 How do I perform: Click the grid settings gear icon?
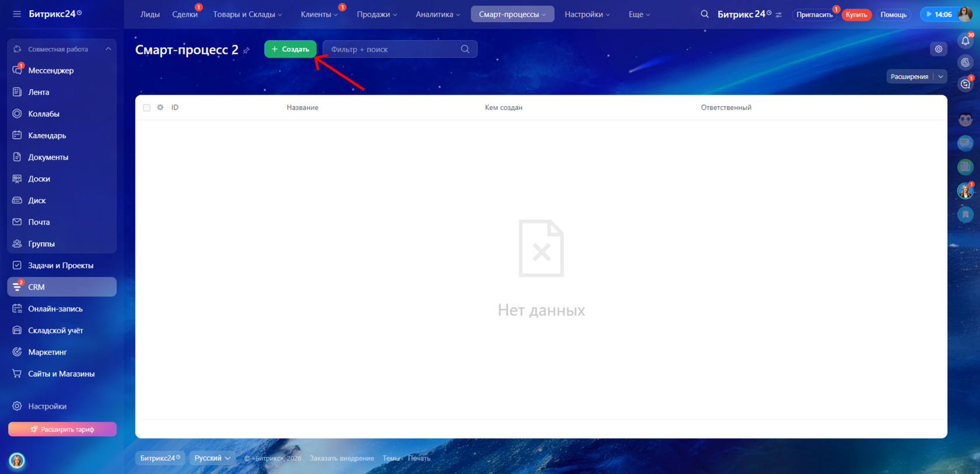tap(939, 49)
